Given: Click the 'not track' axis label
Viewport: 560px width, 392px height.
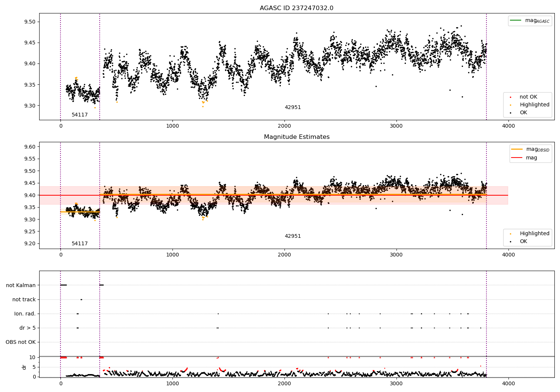Looking at the screenshot, I should pyautogui.click(x=24, y=300).
